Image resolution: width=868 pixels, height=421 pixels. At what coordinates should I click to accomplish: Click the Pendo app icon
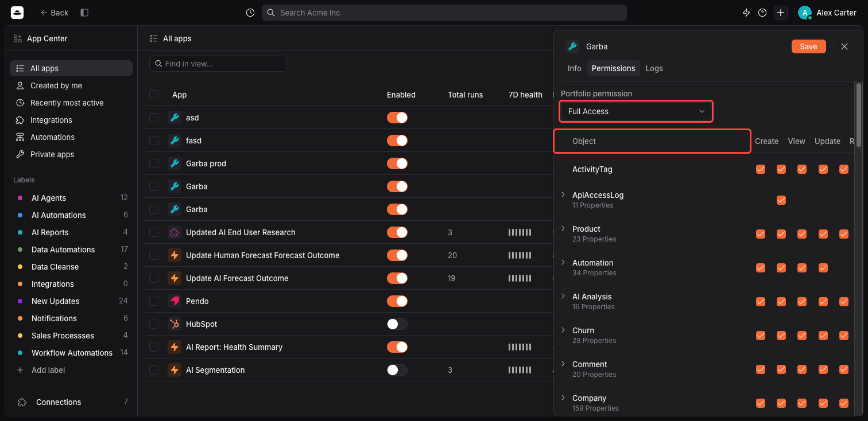(175, 301)
